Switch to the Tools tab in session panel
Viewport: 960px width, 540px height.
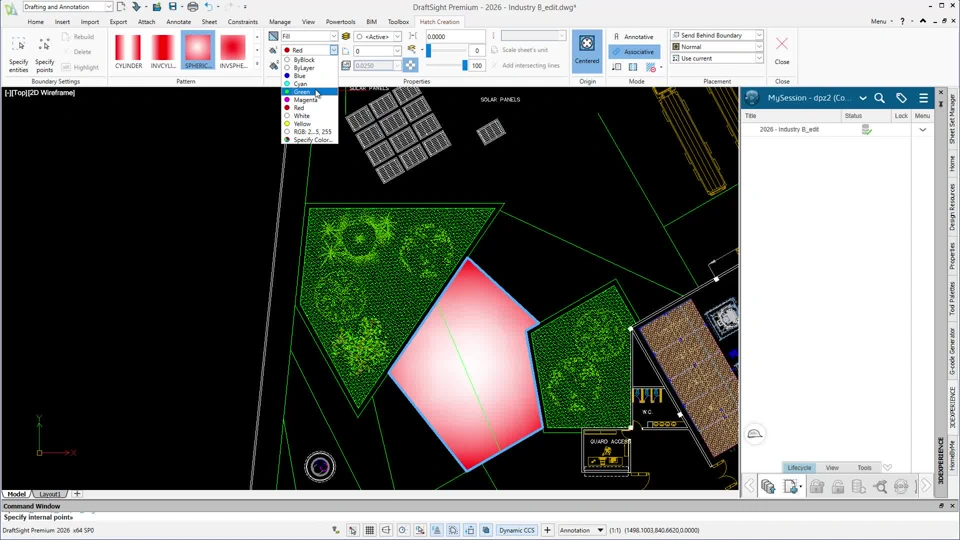point(864,468)
